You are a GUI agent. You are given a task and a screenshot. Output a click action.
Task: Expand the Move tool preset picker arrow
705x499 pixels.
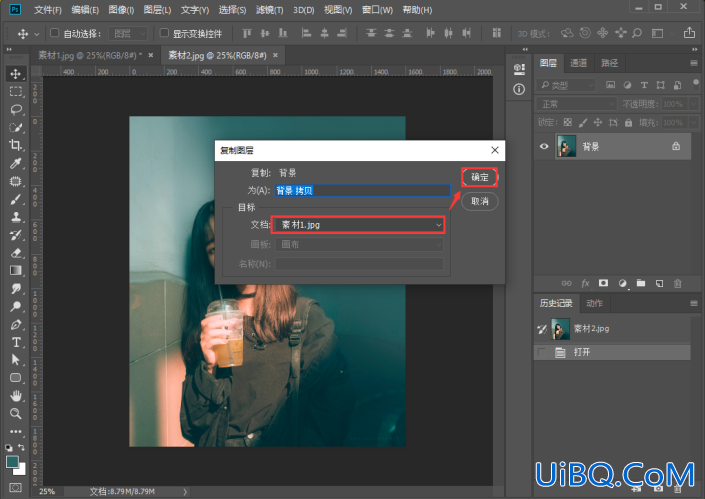37,34
